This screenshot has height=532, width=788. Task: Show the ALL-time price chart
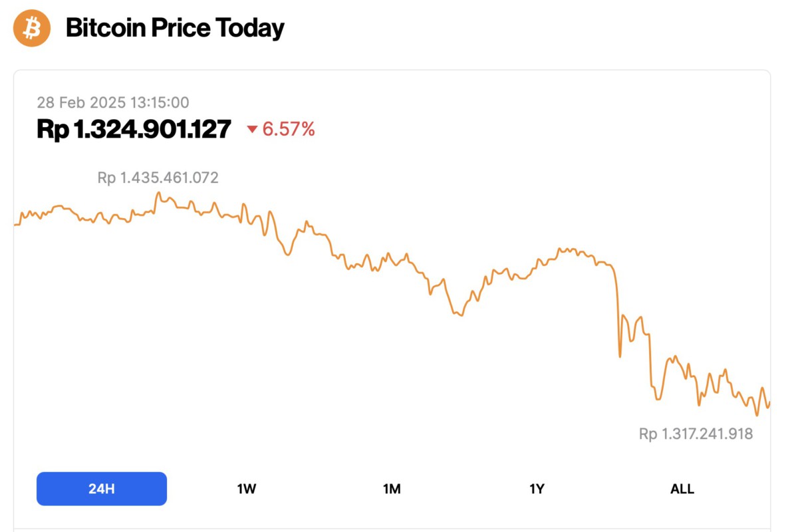click(x=681, y=488)
